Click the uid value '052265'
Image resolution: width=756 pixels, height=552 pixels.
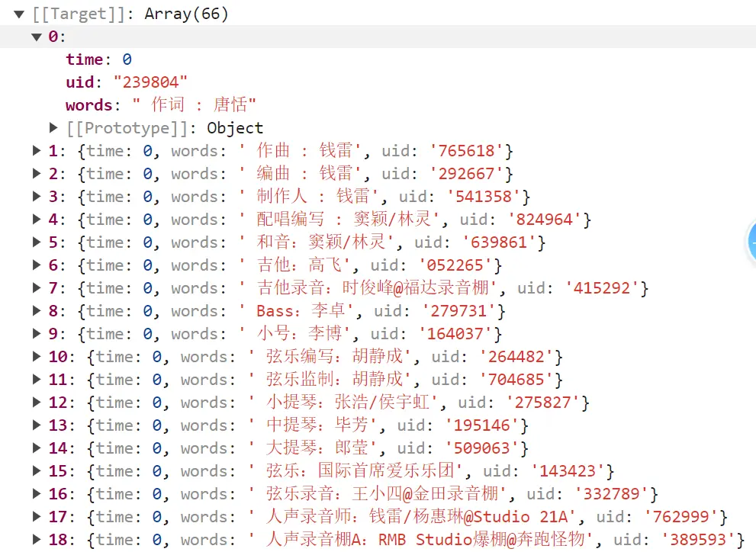pos(455,265)
